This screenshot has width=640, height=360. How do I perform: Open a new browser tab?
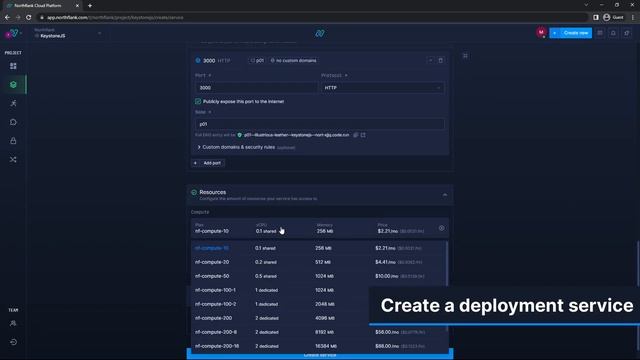coord(90,6)
